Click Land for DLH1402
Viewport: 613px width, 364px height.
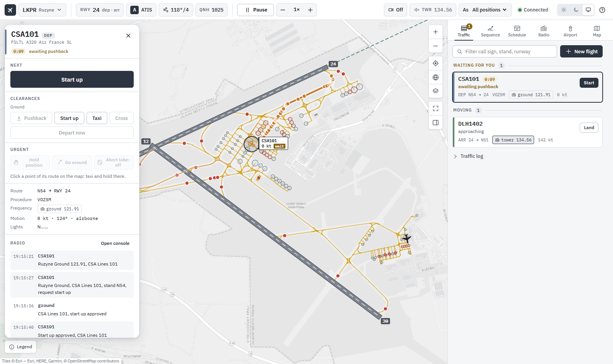(589, 128)
